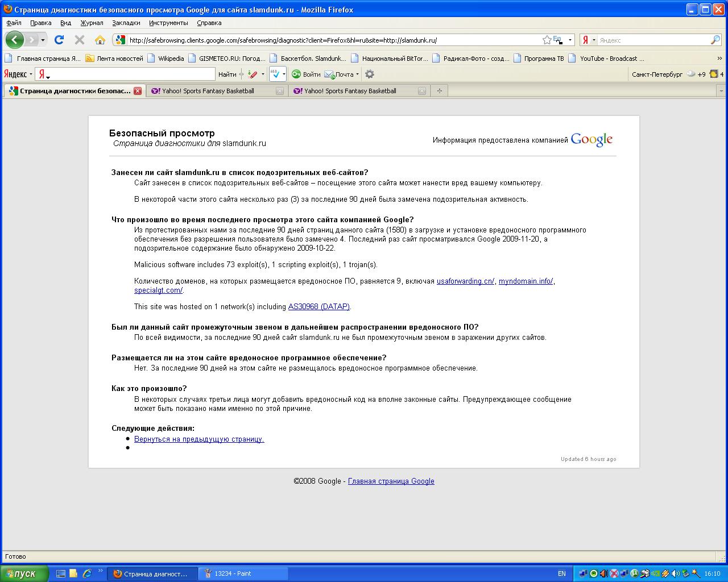Go back with the green Back arrow

(x=14, y=40)
